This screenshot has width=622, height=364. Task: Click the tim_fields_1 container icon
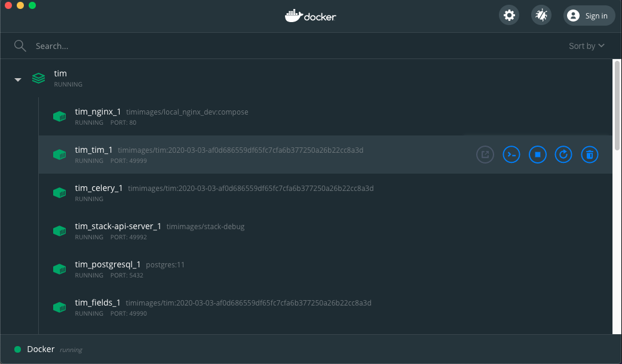click(60, 307)
